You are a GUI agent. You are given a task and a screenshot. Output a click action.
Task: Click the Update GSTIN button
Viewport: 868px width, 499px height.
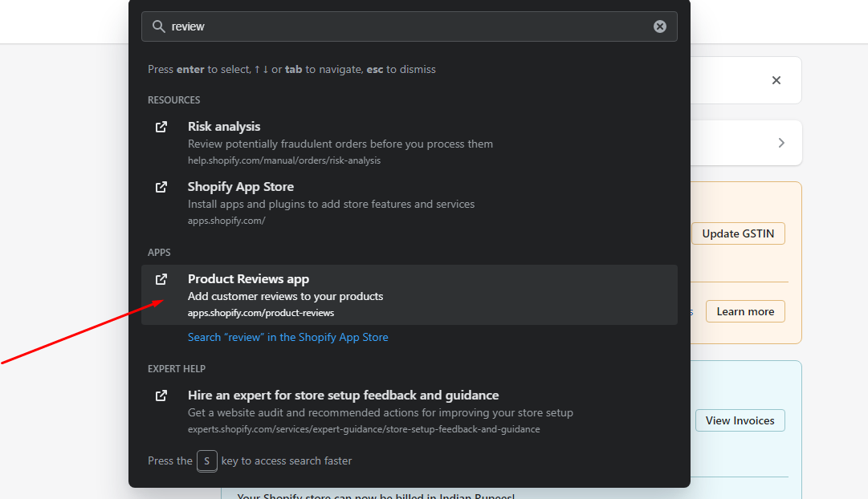tap(738, 233)
